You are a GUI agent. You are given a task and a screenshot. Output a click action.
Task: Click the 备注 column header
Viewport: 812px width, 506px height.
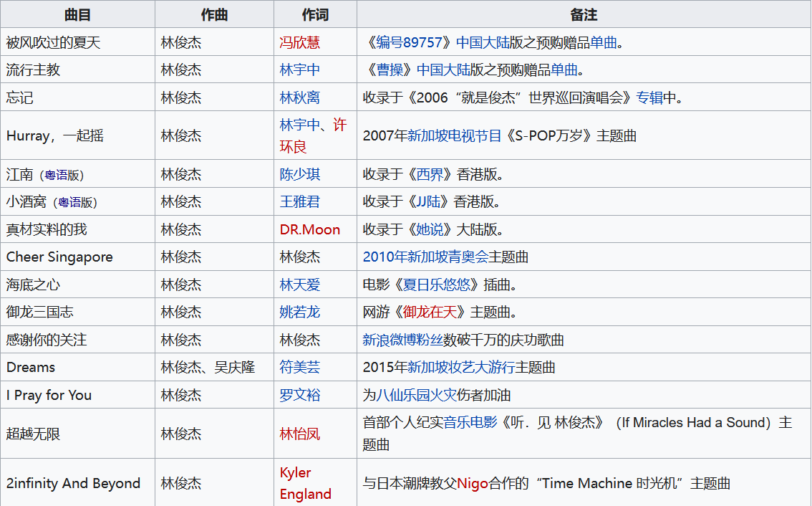[584, 14]
